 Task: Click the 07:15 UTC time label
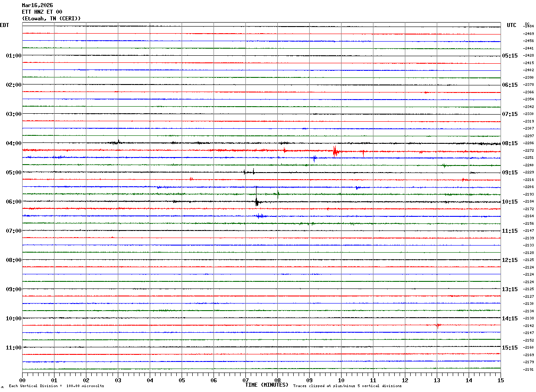pyautogui.click(x=510, y=114)
